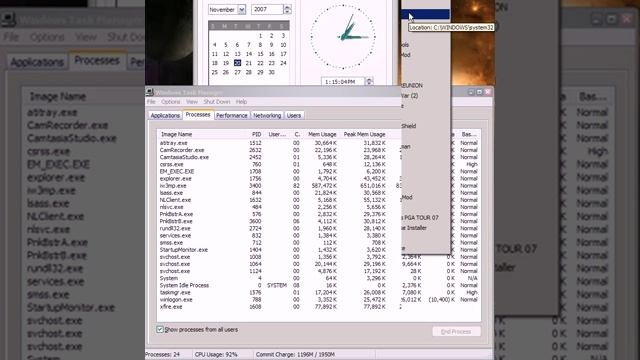Sort processes by the PID column header
The width and height of the screenshot is (640, 360).
pyautogui.click(x=256, y=134)
